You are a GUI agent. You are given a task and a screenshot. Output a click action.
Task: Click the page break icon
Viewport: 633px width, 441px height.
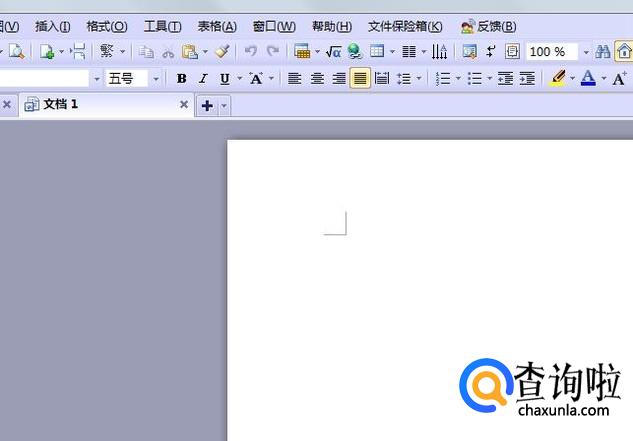pos(78,52)
